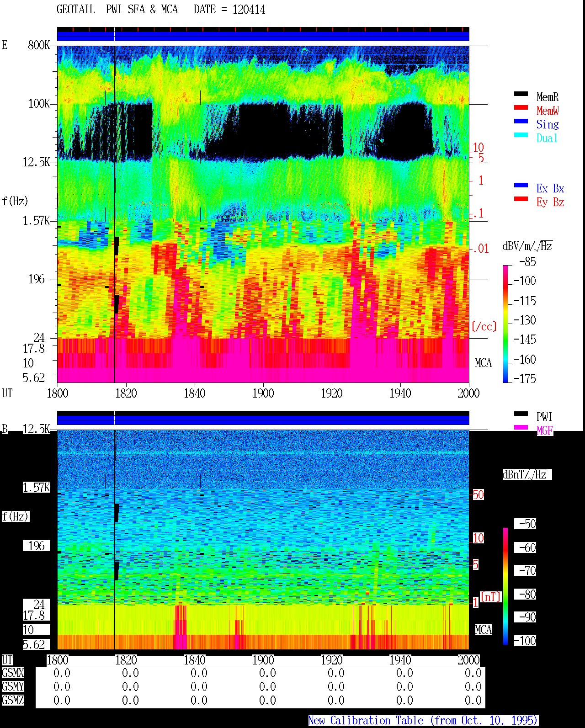Click the 'MemW' legend label

click(x=548, y=111)
